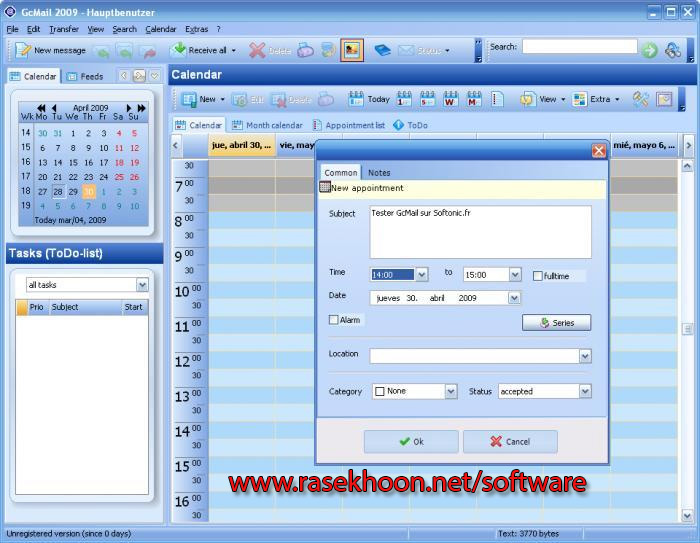700x543 pixels.
Task: Enable the fulltime checkbox
Action: 538,276
